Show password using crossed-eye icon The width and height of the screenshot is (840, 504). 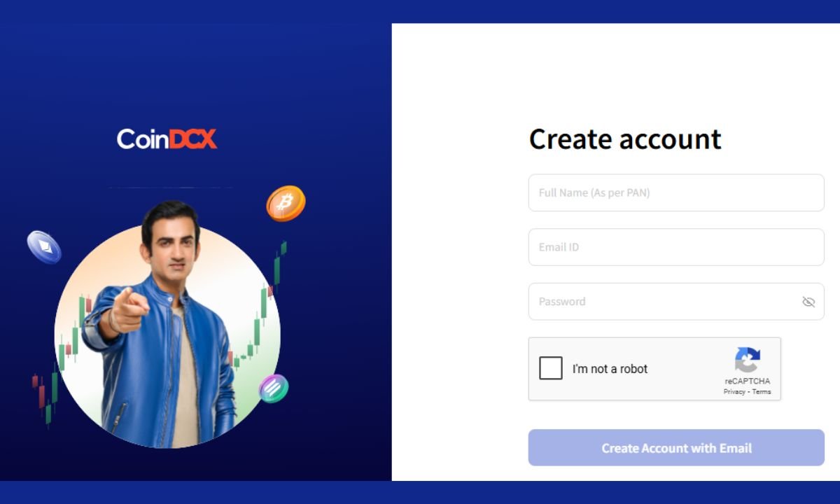(x=808, y=302)
